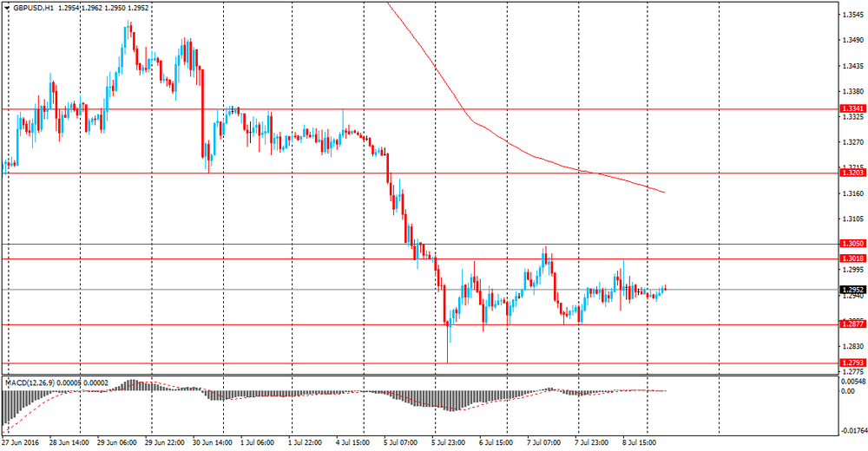Click the 5 Jul 23:00 time label
The width and height of the screenshot is (868, 451).
[x=449, y=442]
